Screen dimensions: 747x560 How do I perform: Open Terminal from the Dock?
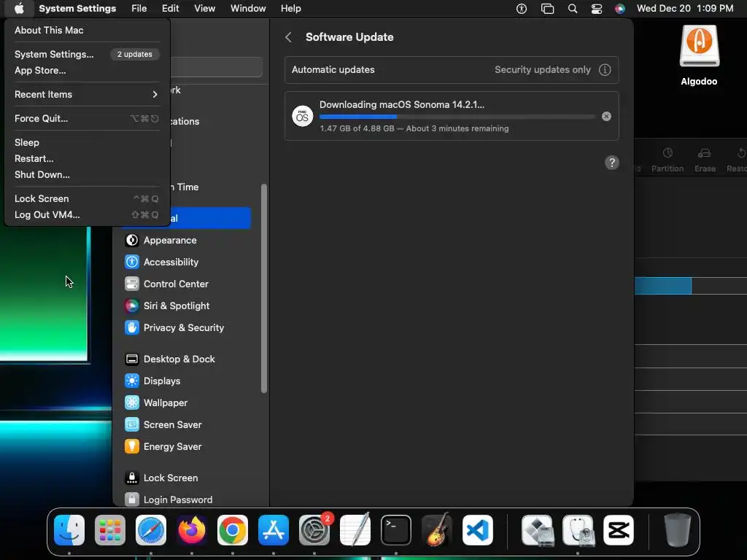[396, 530]
